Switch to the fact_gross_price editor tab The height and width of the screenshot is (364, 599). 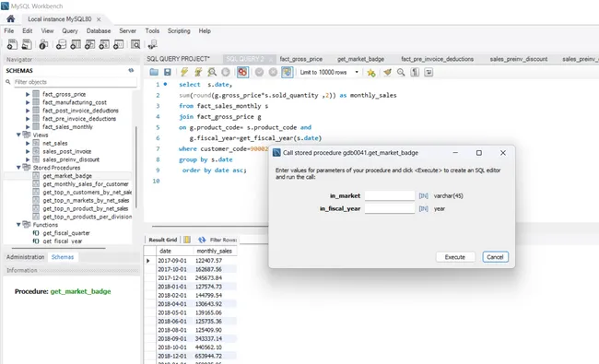pyautogui.click(x=301, y=59)
